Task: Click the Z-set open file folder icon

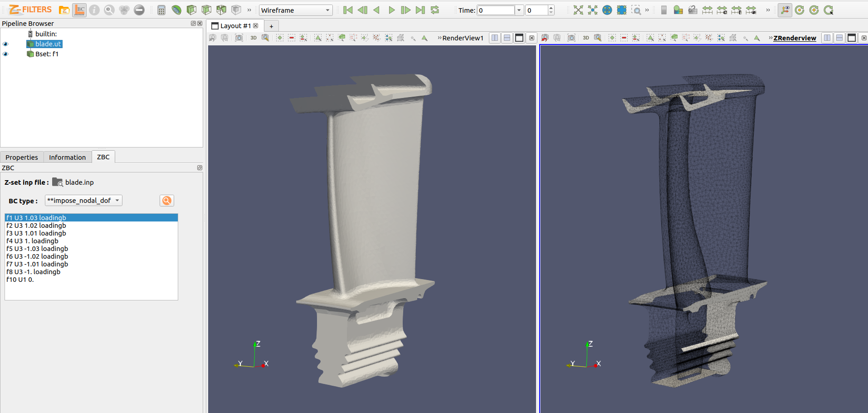Action: [x=64, y=10]
